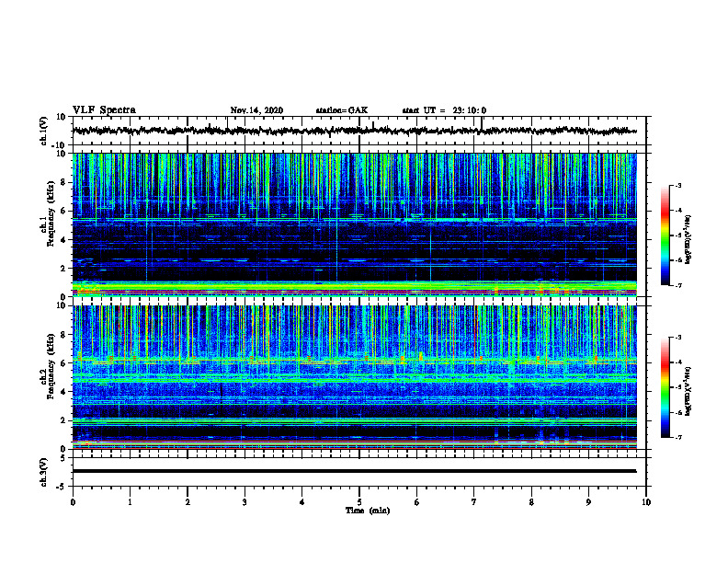Screen dimensions: 728x563
Task: Click the "8" kHz tick of ch.1 frequency axis
Action: coord(63,182)
